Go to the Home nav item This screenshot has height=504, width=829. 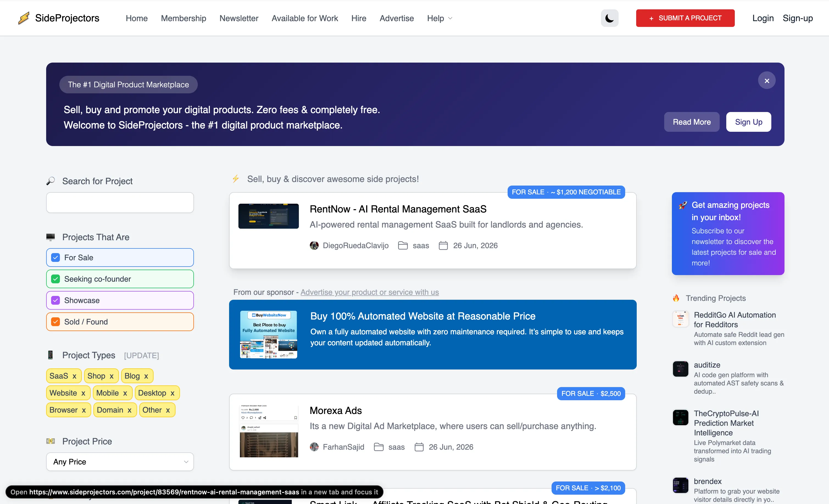pyautogui.click(x=137, y=18)
